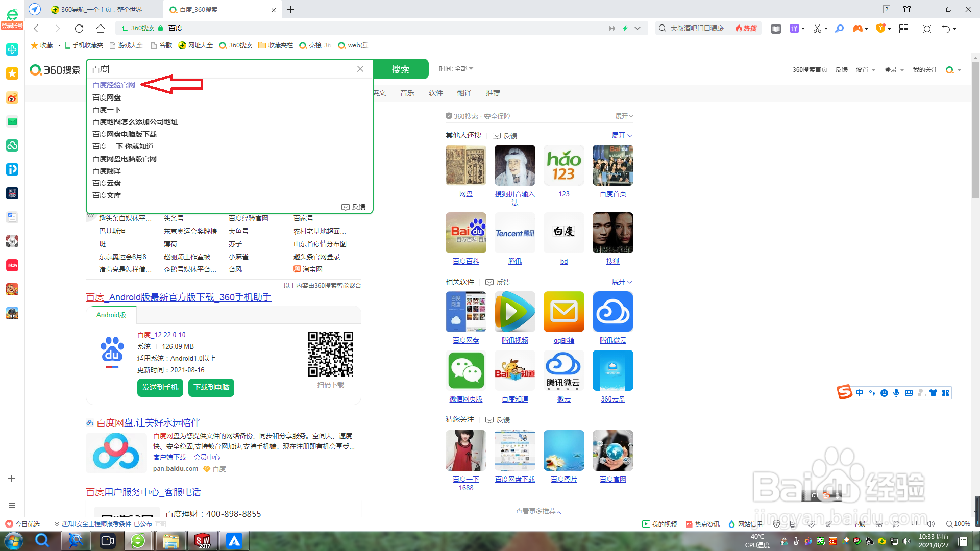Viewport: 980px width, 551px height.
Task: Click the green 搜索 search button
Action: pyautogui.click(x=400, y=69)
